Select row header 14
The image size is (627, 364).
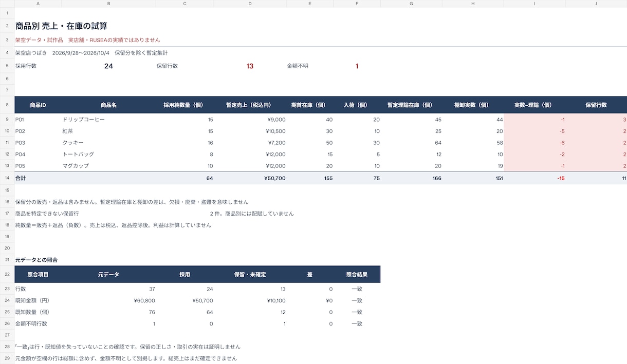[x=7, y=178]
